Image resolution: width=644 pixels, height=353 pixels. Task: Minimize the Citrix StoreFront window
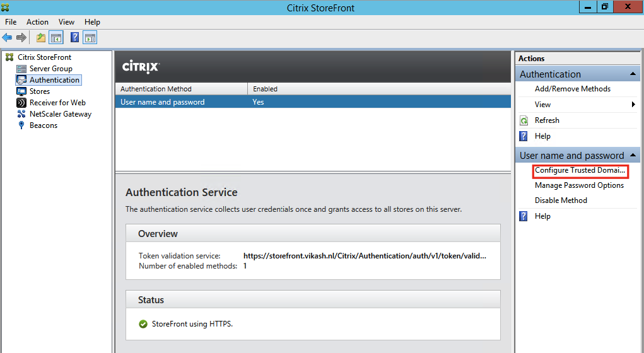pos(588,7)
